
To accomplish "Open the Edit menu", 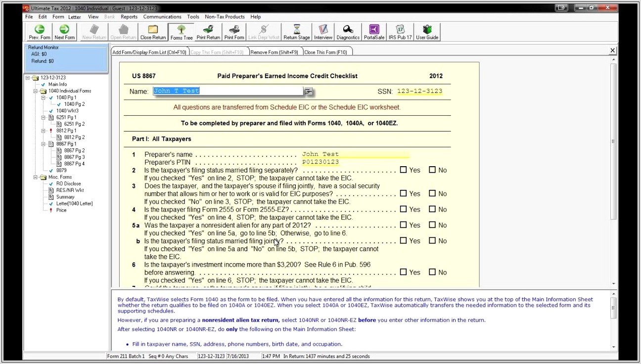I will pos(43,17).
